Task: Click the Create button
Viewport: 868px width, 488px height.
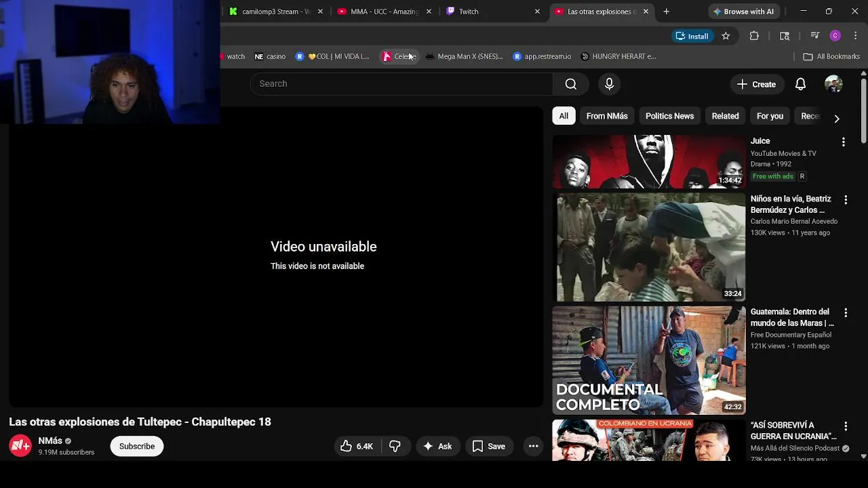Action: [756, 84]
